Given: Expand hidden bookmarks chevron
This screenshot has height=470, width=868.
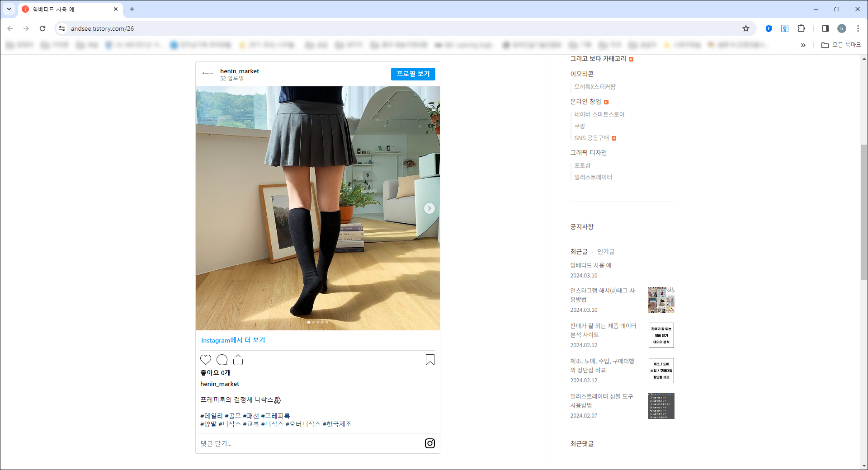Looking at the screenshot, I should pos(803,45).
